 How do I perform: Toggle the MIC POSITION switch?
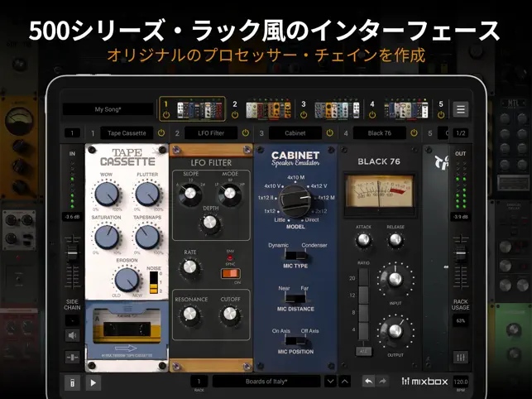click(295, 341)
